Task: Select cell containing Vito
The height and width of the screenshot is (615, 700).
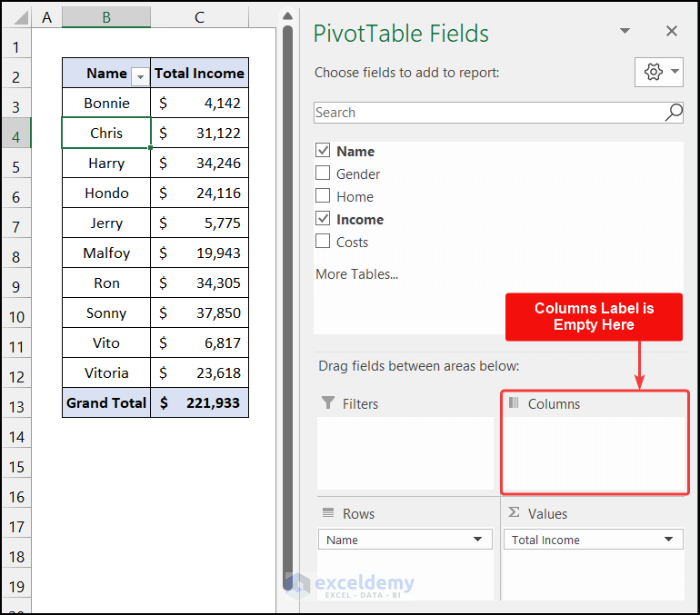Action: 106,342
